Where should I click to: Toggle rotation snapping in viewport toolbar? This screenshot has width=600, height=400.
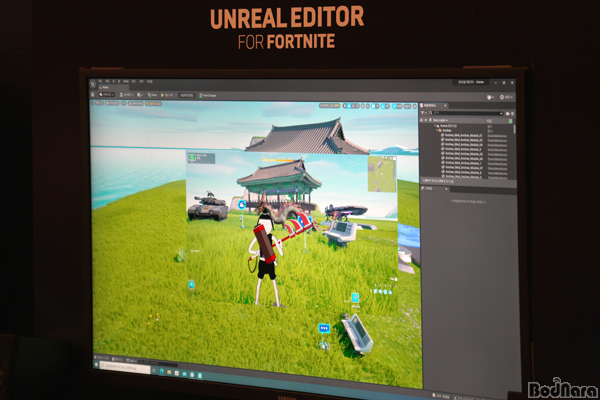(x=383, y=106)
